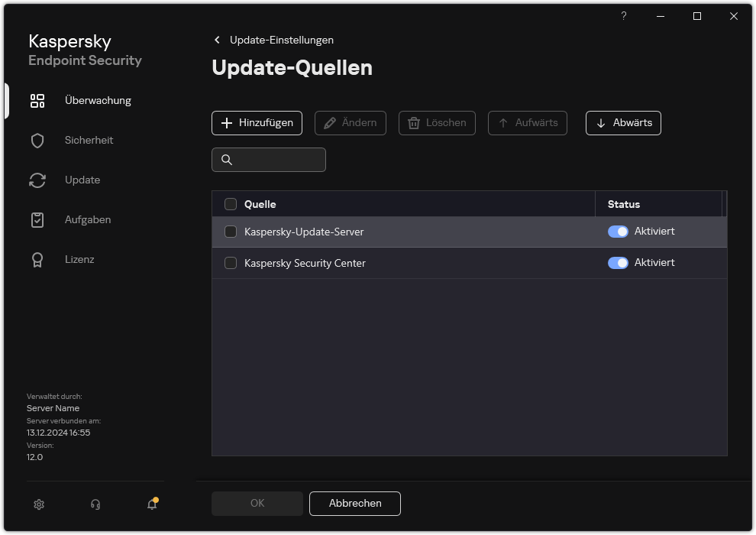Close the Kaspersky window

[x=734, y=16]
